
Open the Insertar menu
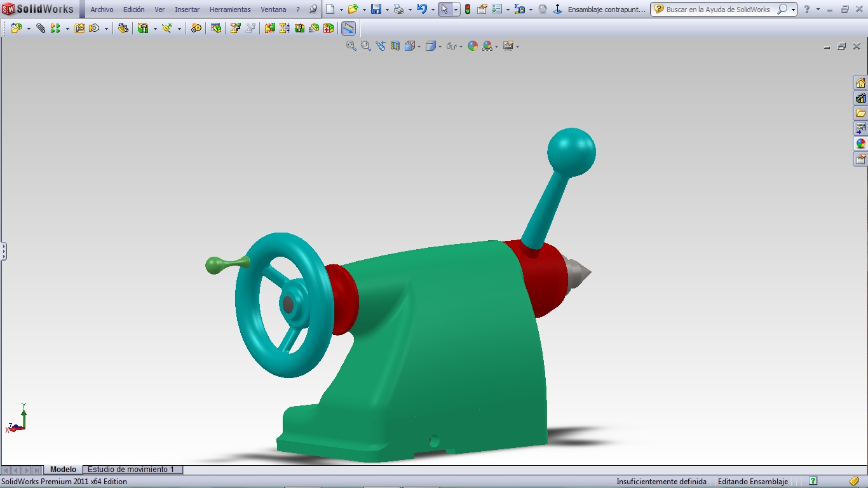(x=187, y=10)
